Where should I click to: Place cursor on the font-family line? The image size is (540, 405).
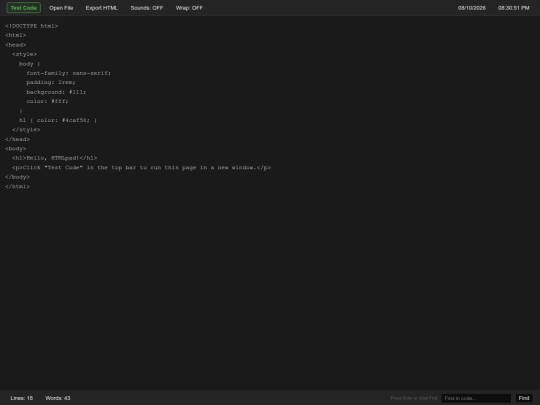point(69,73)
